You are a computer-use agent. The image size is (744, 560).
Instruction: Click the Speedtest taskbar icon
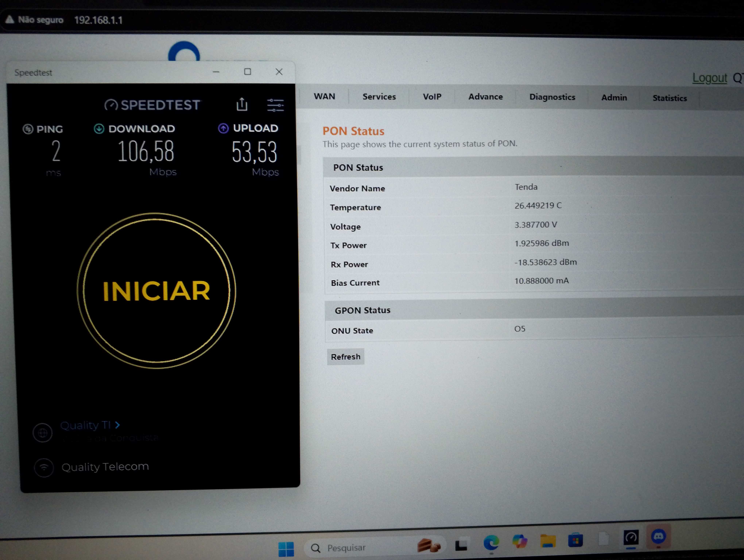[x=631, y=537]
